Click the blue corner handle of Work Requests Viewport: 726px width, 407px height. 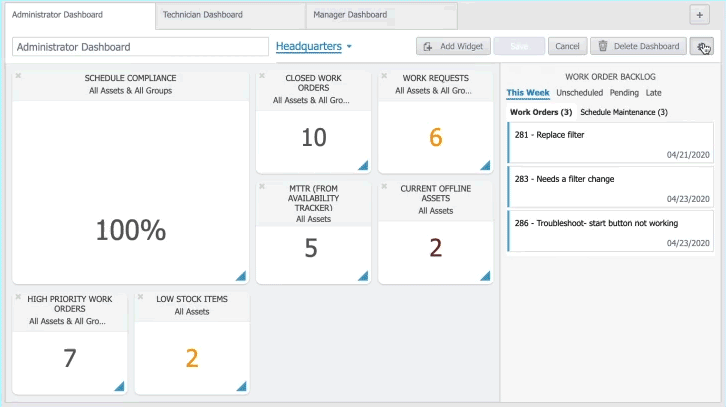click(486, 165)
